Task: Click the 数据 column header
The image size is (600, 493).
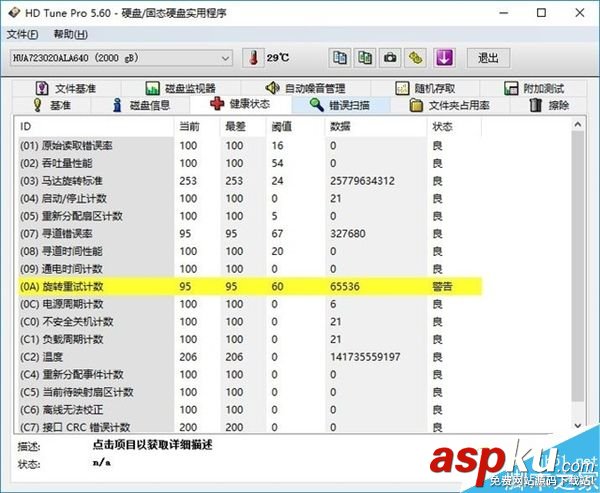Action: click(x=376, y=126)
